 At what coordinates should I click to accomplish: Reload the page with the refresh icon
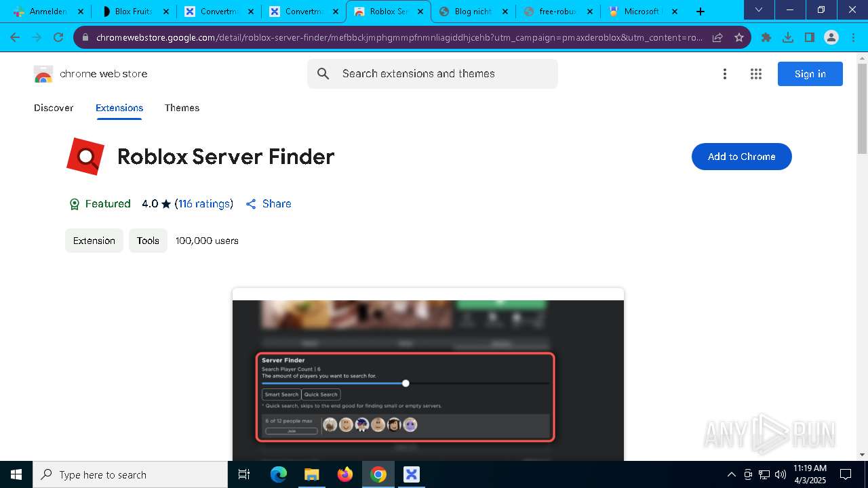pos(58,37)
